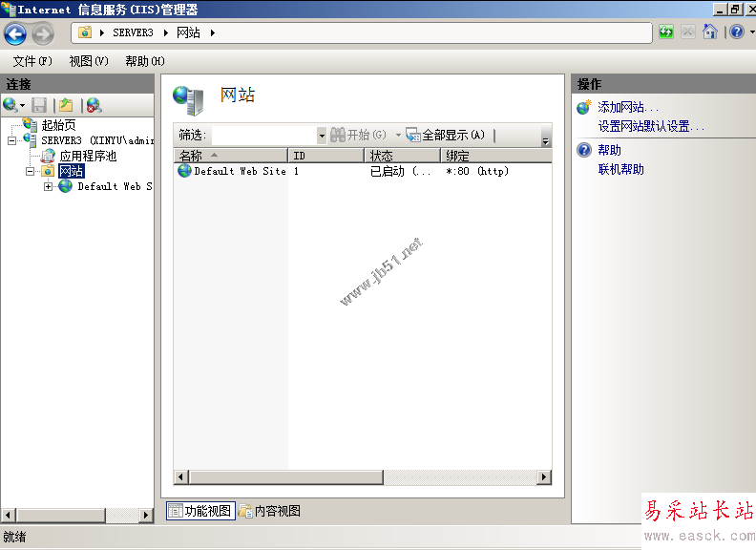This screenshot has width=756, height=550.
Task: Click the large 网站 server icon in the header
Action: click(x=188, y=100)
